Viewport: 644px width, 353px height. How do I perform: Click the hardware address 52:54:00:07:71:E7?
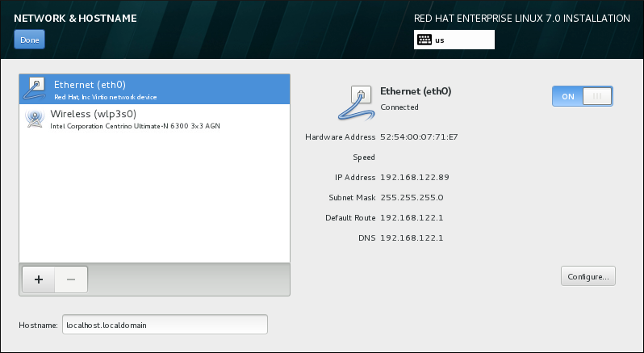coord(419,137)
